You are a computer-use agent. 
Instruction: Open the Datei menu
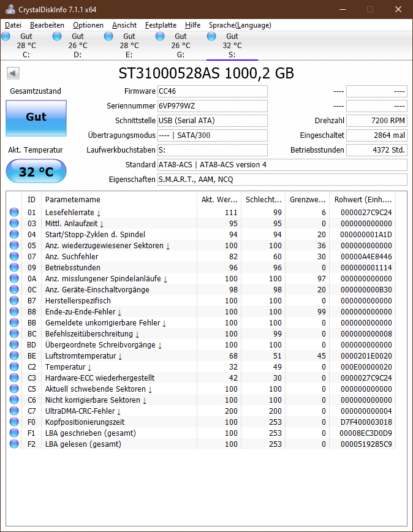[x=13, y=25]
